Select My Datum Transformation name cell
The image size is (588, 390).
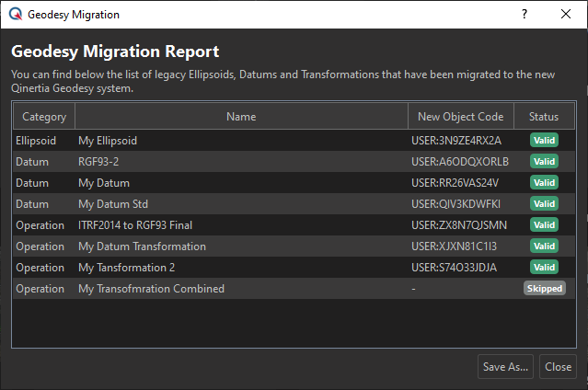coord(142,247)
